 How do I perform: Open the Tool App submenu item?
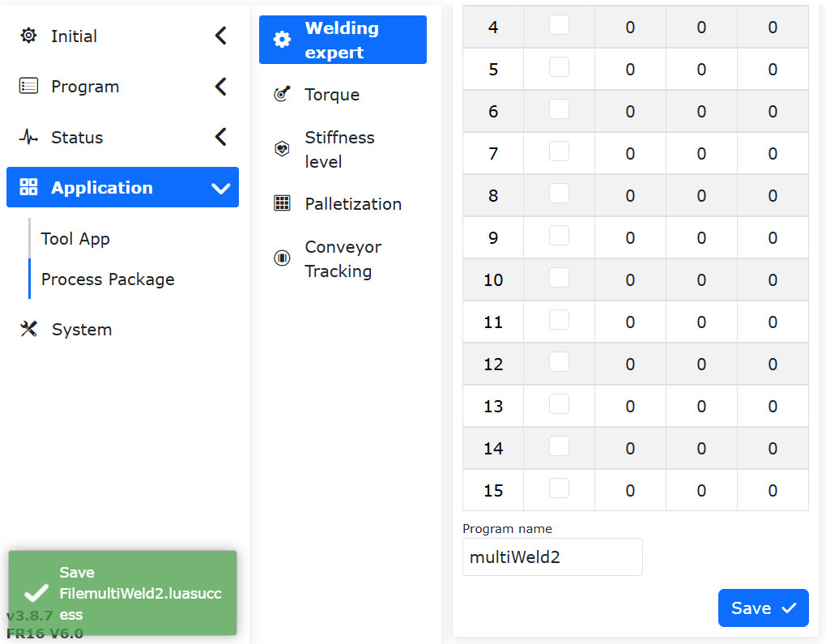pyautogui.click(x=75, y=239)
